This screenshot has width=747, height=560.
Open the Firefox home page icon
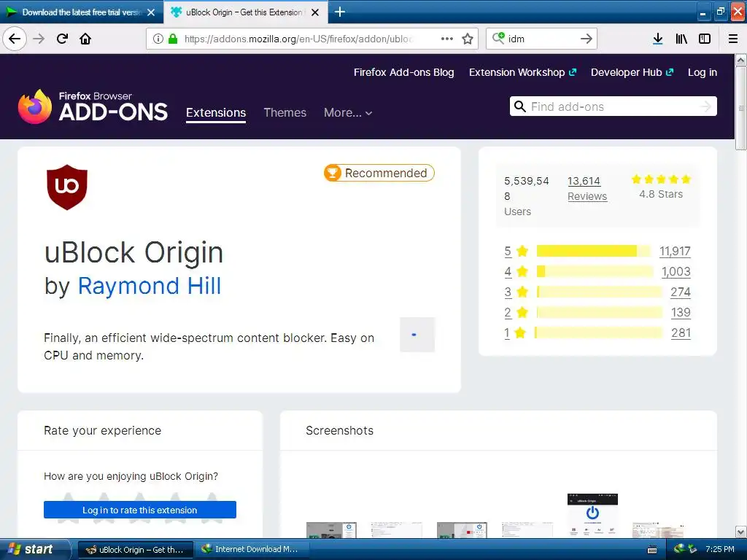tap(85, 39)
